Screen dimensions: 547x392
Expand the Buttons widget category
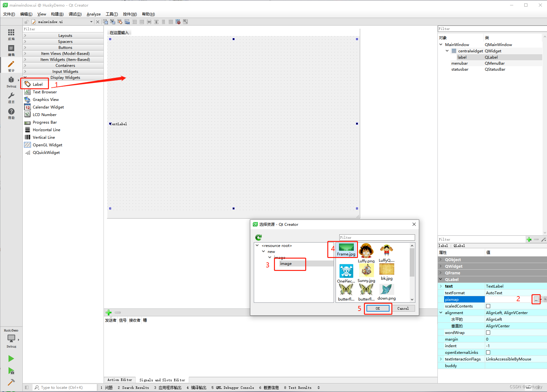63,47
